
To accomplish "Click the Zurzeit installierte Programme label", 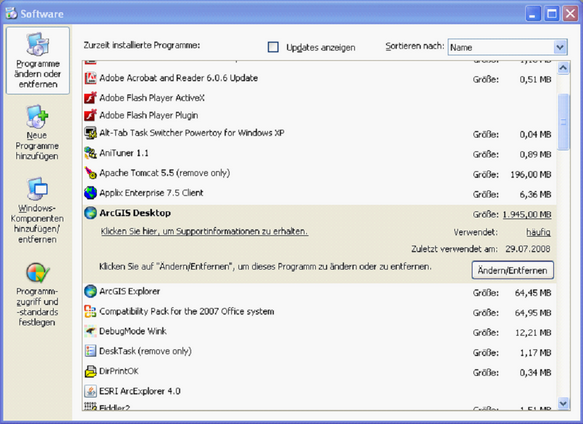I will coord(142,45).
